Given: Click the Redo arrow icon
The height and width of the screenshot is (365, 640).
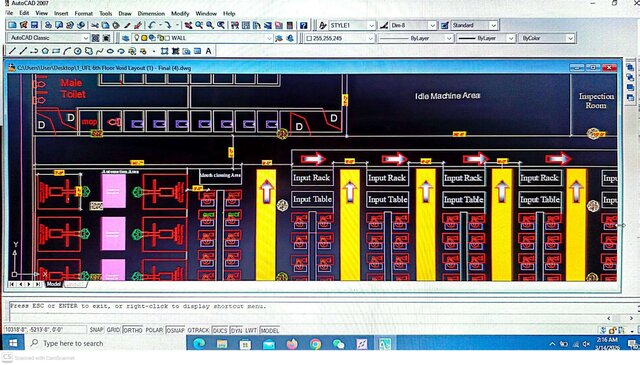Looking at the screenshot, I should click(x=168, y=25).
